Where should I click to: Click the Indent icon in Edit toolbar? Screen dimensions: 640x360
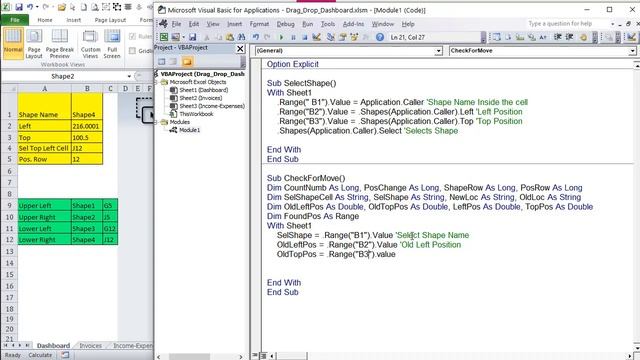point(558,37)
